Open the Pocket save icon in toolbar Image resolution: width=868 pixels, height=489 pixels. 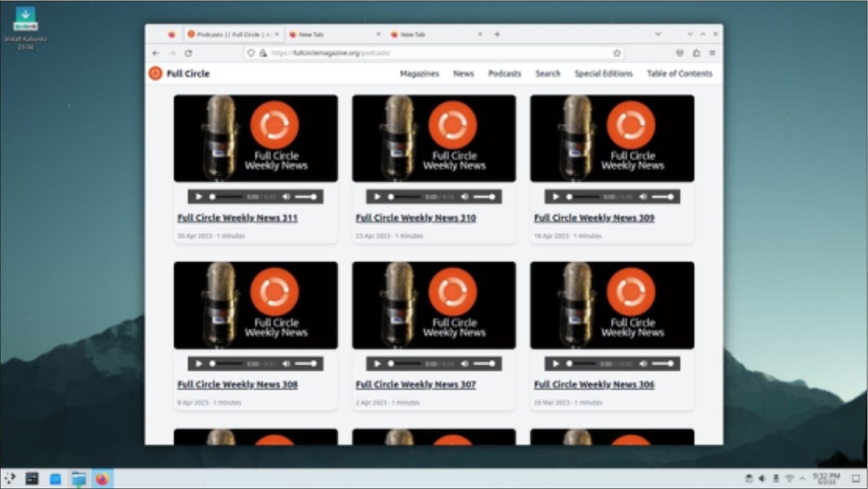coord(679,53)
